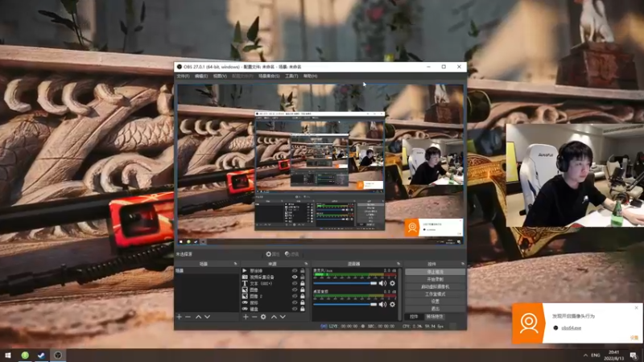
Task: Click the 视频采集设备 camera source icon
Action: coord(245,277)
